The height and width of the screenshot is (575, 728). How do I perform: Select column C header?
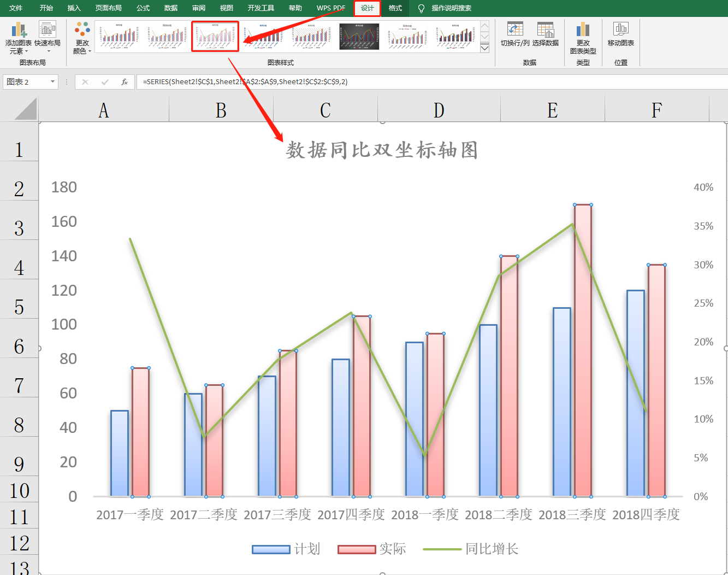tap(325, 110)
